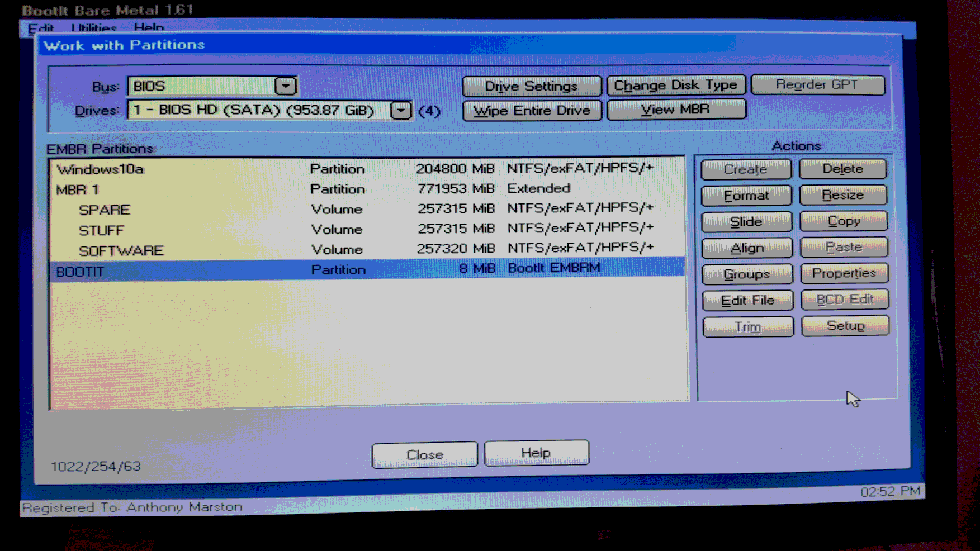The height and width of the screenshot is (551, 980).
Task: Click Wipe Entire Drive
Action: tap(532, 111)
